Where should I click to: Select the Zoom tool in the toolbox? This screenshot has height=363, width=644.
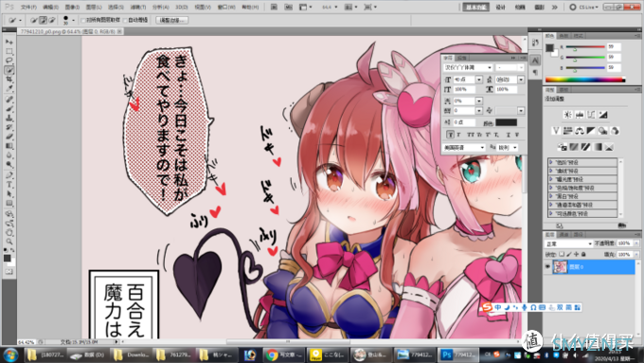tap(9, 242)
